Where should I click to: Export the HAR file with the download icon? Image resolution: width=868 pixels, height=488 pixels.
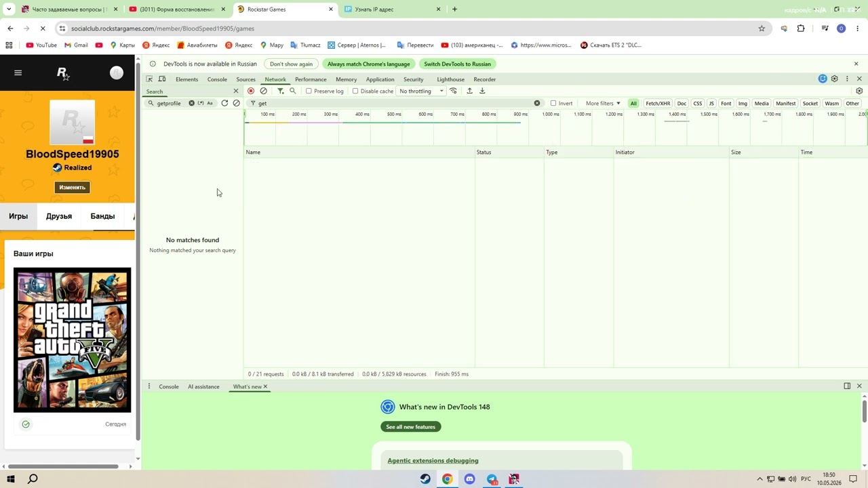482,91
